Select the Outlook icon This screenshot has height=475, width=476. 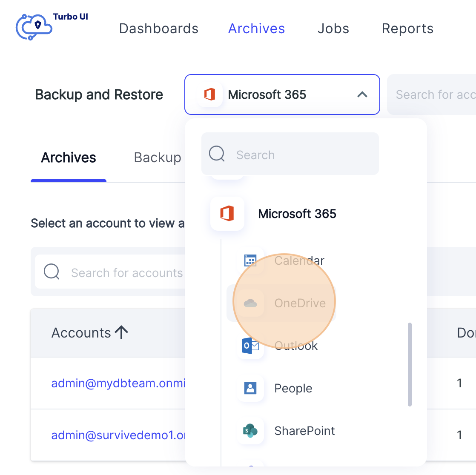tap(251, 346)
